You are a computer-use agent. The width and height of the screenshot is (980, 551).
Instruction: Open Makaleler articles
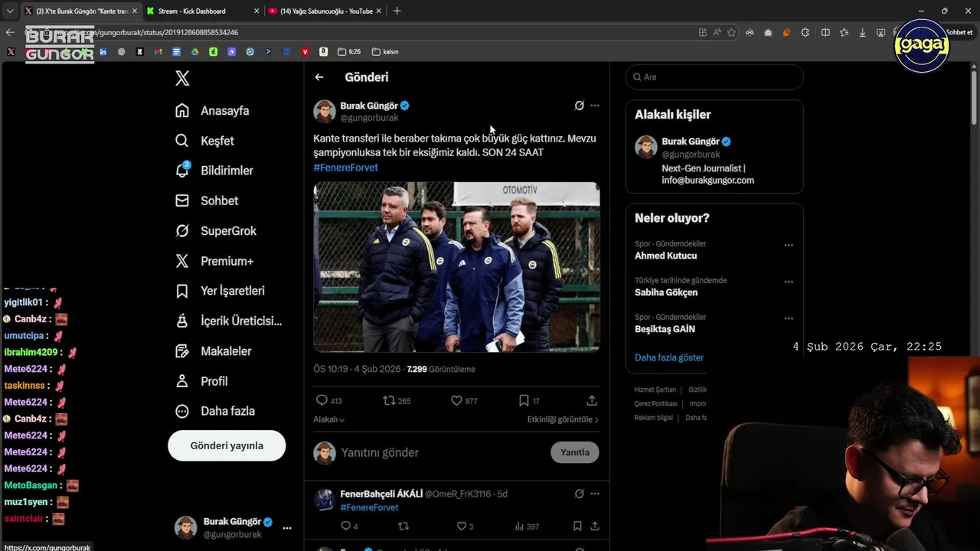click(x=213, y=351)
